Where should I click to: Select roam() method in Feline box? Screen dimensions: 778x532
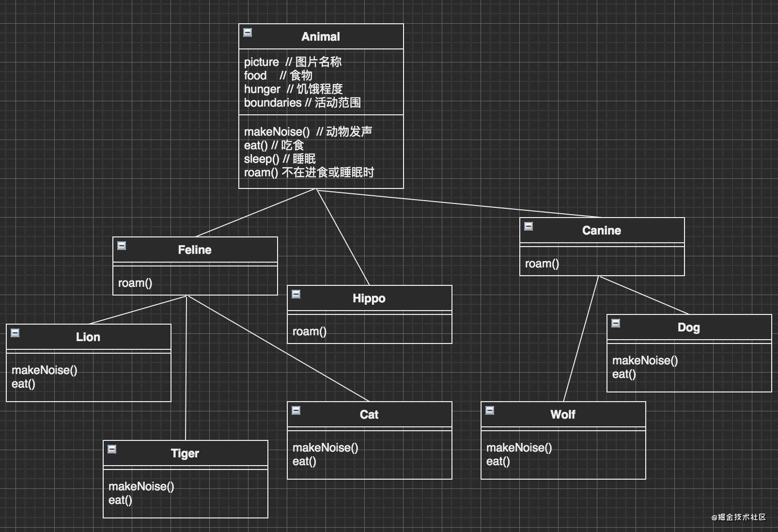click(135, 283)
